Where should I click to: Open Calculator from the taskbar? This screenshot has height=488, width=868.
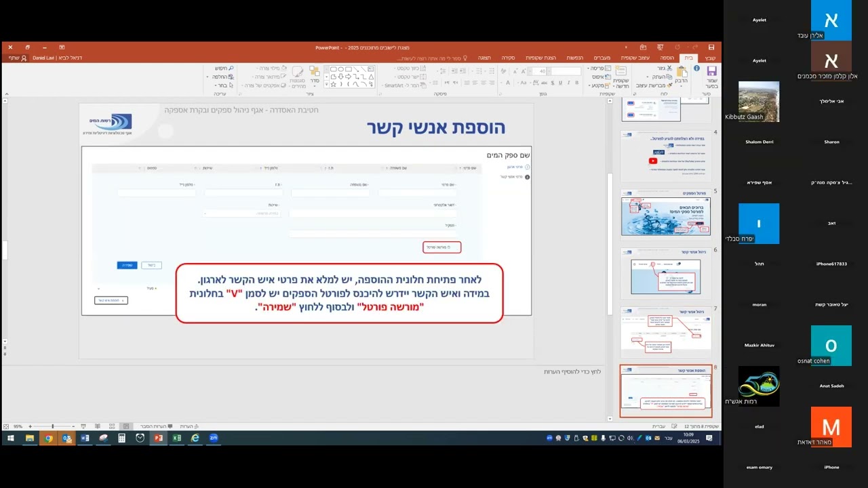[x=121, y=439]
